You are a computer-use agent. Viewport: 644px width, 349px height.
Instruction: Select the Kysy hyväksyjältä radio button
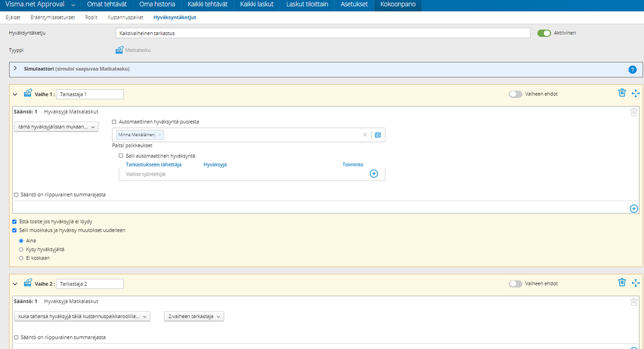pos(21,250)
